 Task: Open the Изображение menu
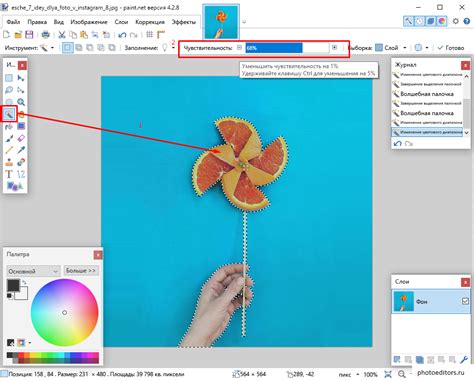[x=89, y=22]
